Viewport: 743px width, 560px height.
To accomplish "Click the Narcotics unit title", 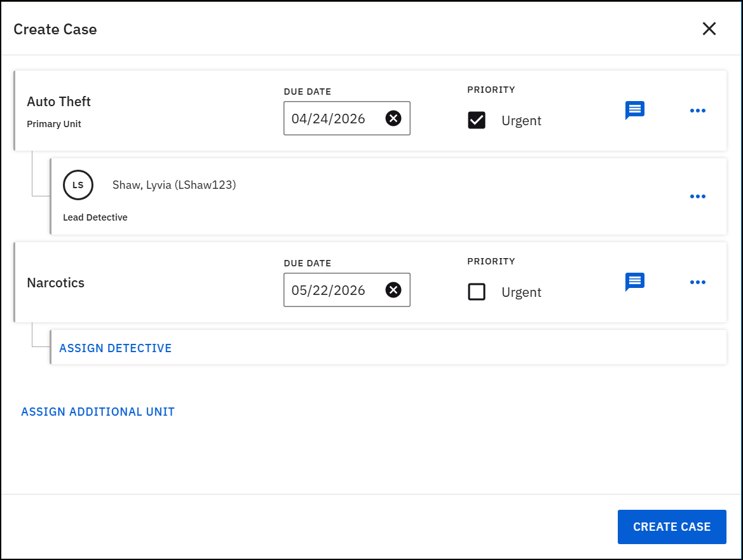I will tap(55, 282).
